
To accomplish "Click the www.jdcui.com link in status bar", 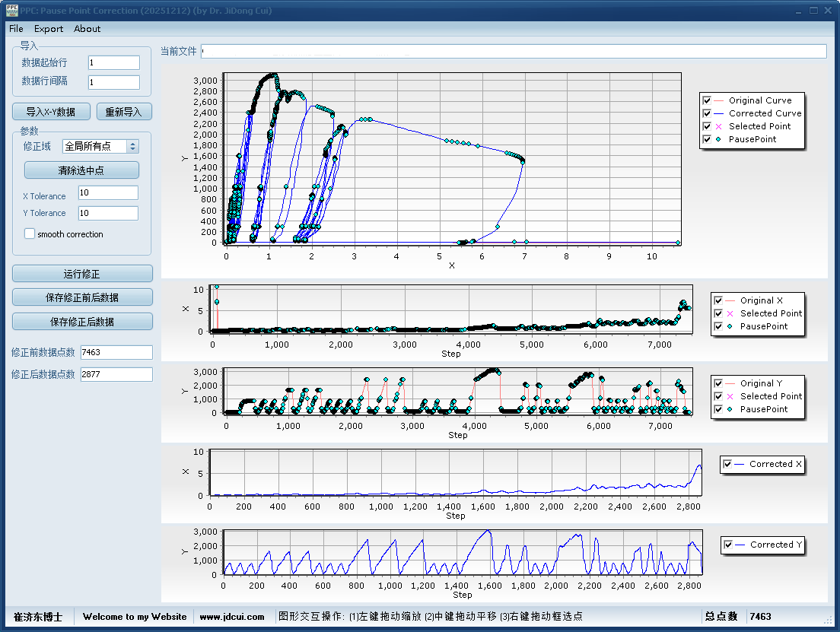I will pyautogui.click(x=232, y=617).
